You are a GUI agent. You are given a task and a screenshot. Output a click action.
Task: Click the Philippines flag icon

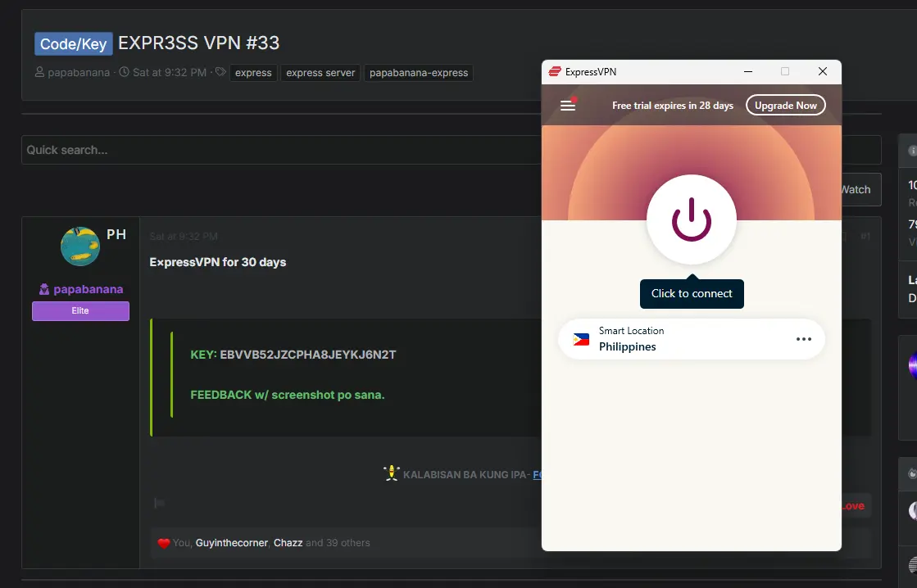click(581, 340)
